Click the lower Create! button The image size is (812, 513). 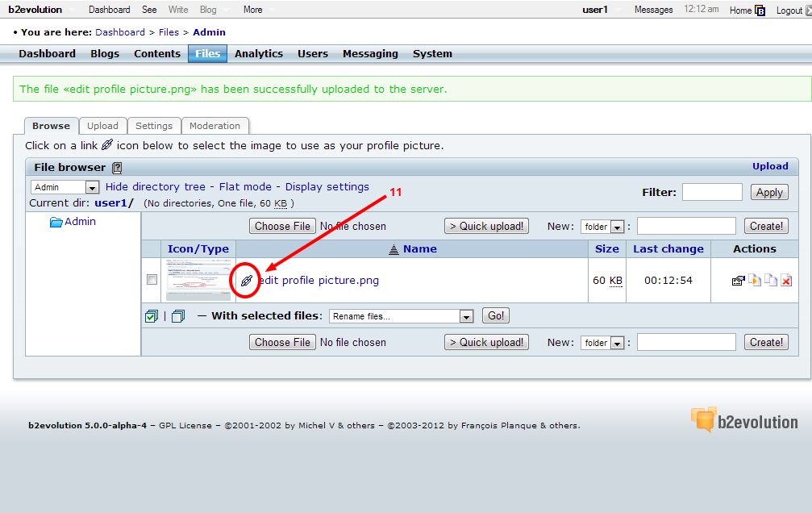click(x=766, y=343)
